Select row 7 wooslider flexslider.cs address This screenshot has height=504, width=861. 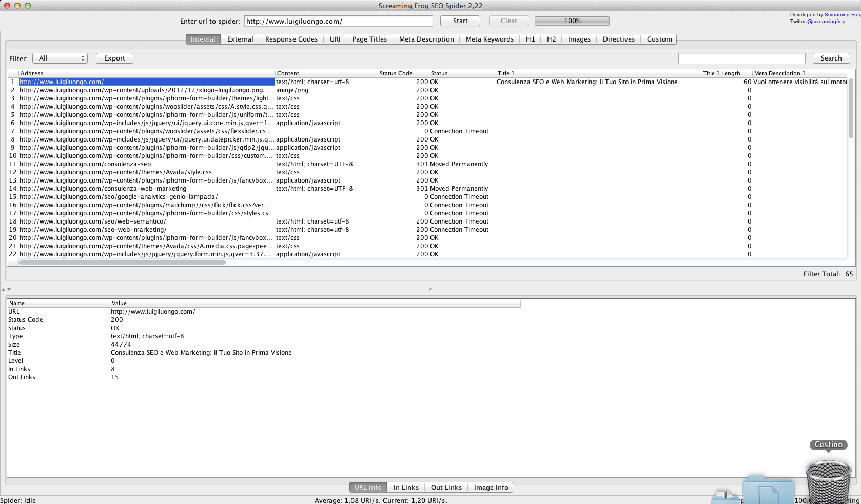(147, 131)
